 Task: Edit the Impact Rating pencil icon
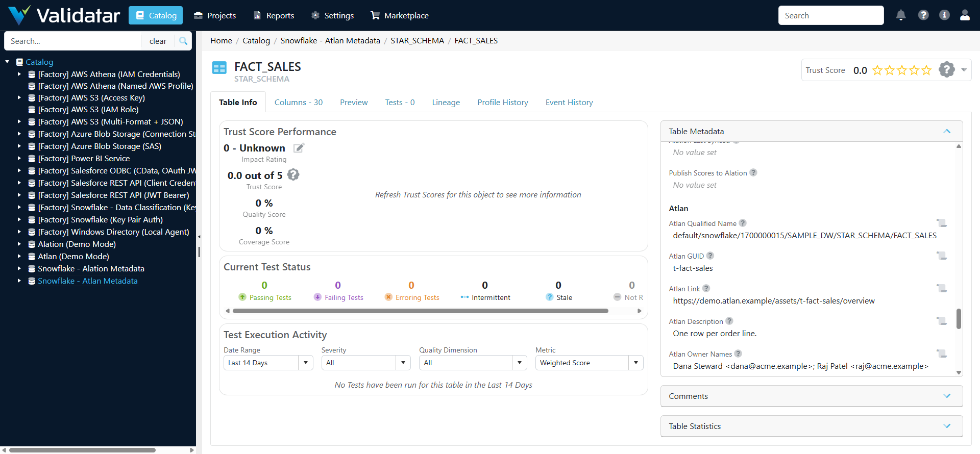pos(299,148)
